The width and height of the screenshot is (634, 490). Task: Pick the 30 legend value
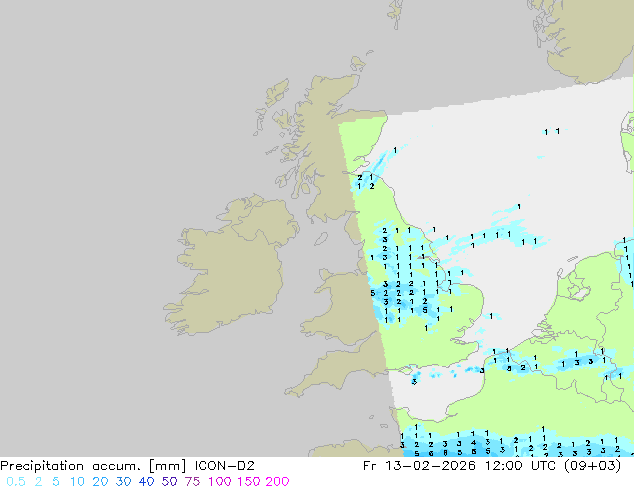[123, 482]
